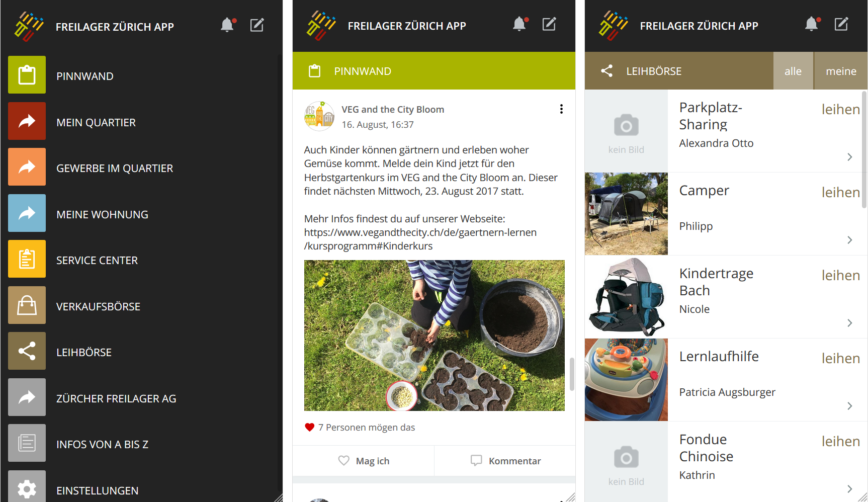The image size is (868, 502).
Task: Click leihen for Parkplatz-Sharing
Action: pyautogui.click(x=840, y=109)
